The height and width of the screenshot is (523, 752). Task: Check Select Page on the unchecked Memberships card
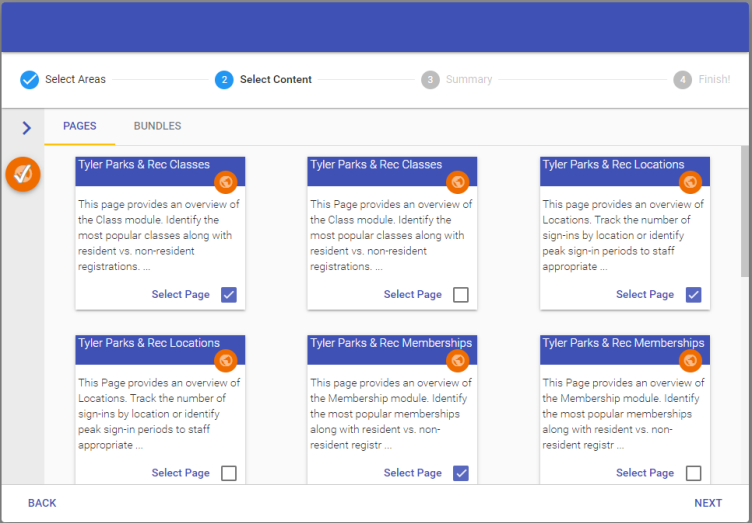[x=693, y=473]
